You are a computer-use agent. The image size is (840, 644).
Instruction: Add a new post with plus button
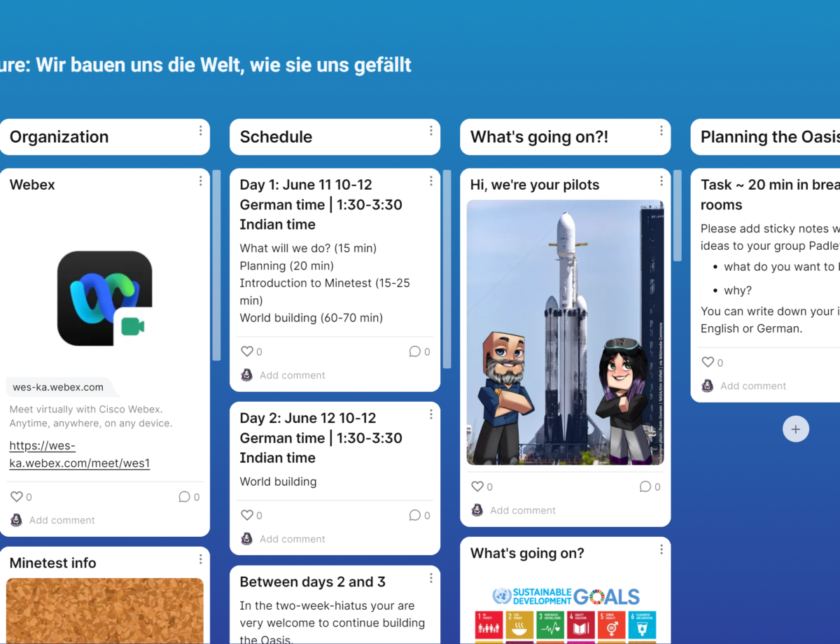click(x=795, y=429)
